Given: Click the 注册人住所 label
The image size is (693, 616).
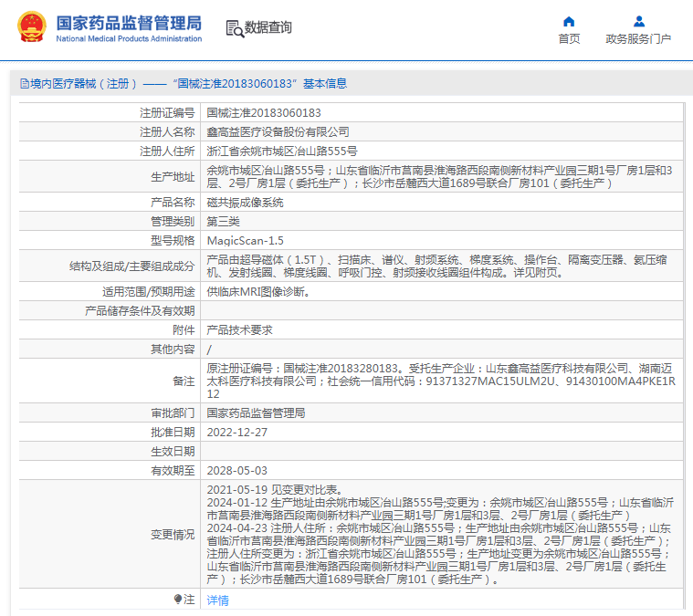Looking at the screenshot, I should tap(167, 151).
